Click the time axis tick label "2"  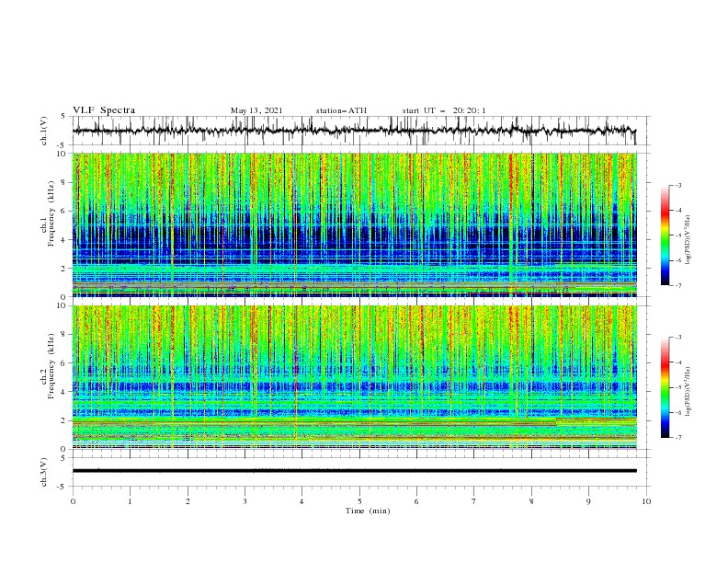(188, 501)
